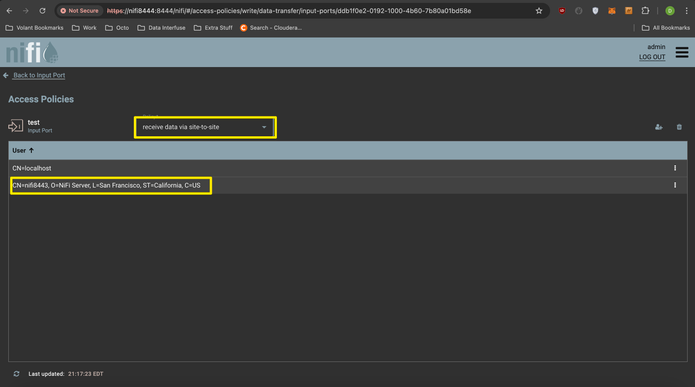
Task: Select the CN=localhost user row
Action: pyautogui.click(x=348, y=168)
